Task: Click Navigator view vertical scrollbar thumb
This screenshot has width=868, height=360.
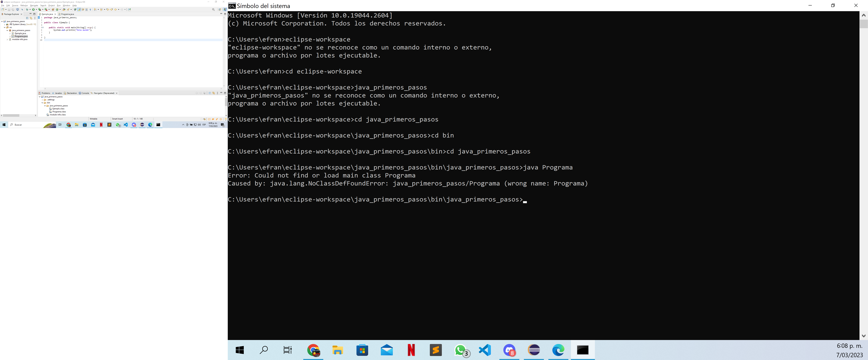Action: pyautogui.click(x=226, y=102)
